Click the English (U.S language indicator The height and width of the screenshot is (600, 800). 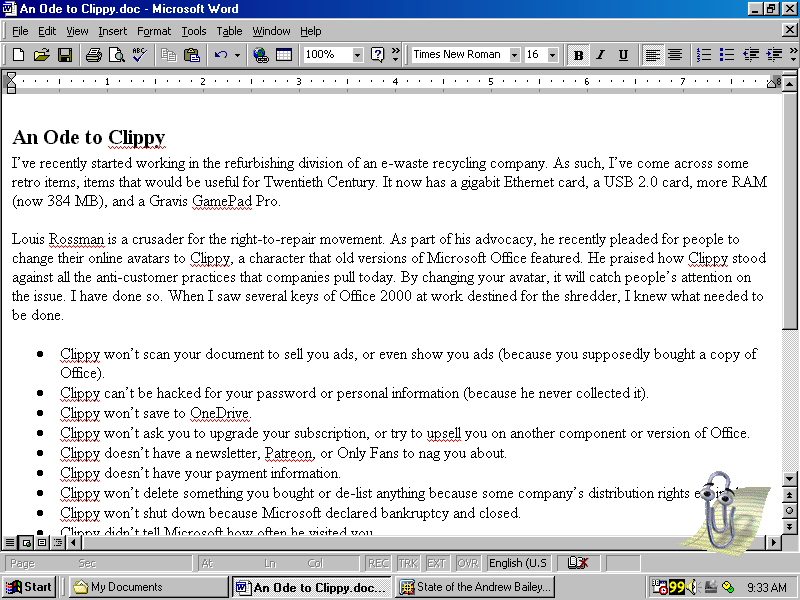coord(518,563)
